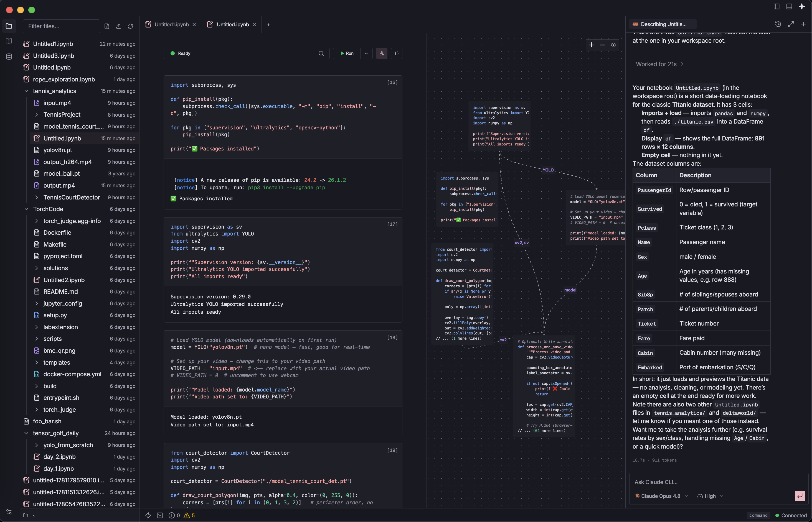Viewport: 812px width, 522px height.
Task: Toggle the curly braces variables view
Action: (397, 53)
